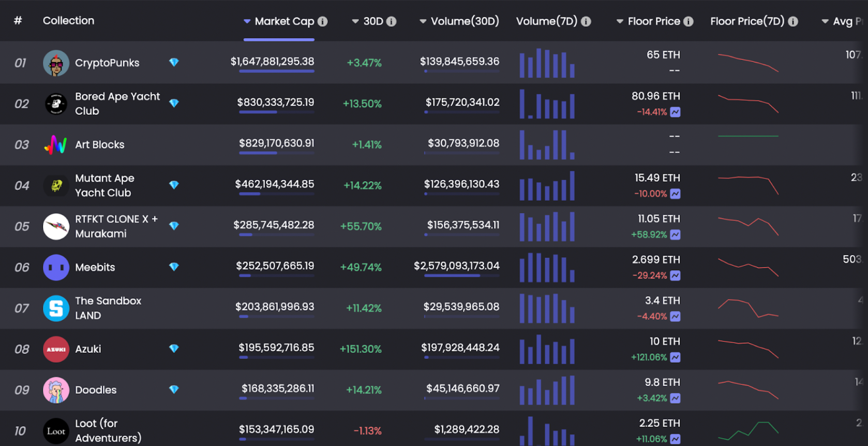Click the Meebits volume progress bar
Viewport: 868px width, 446px height.
pos(462,276)
